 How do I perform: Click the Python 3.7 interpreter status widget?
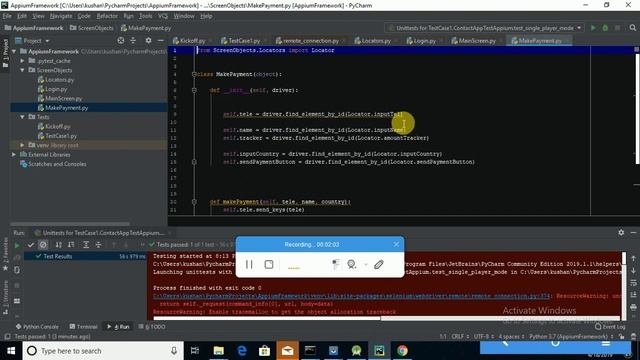(x=570, y=337)
